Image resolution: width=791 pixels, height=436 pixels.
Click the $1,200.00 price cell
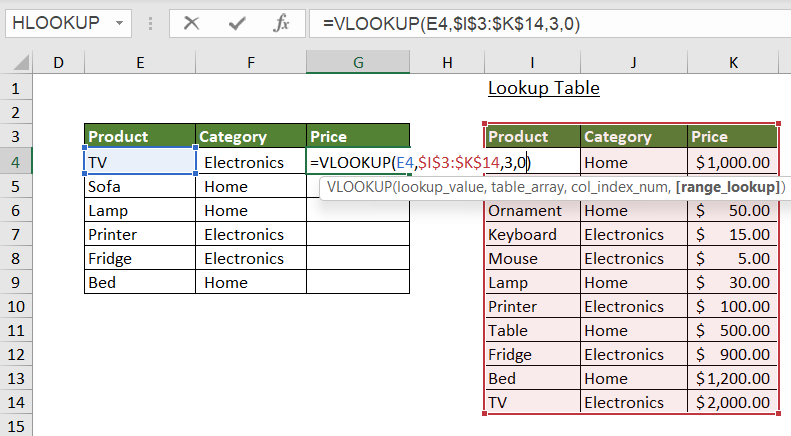732,378
